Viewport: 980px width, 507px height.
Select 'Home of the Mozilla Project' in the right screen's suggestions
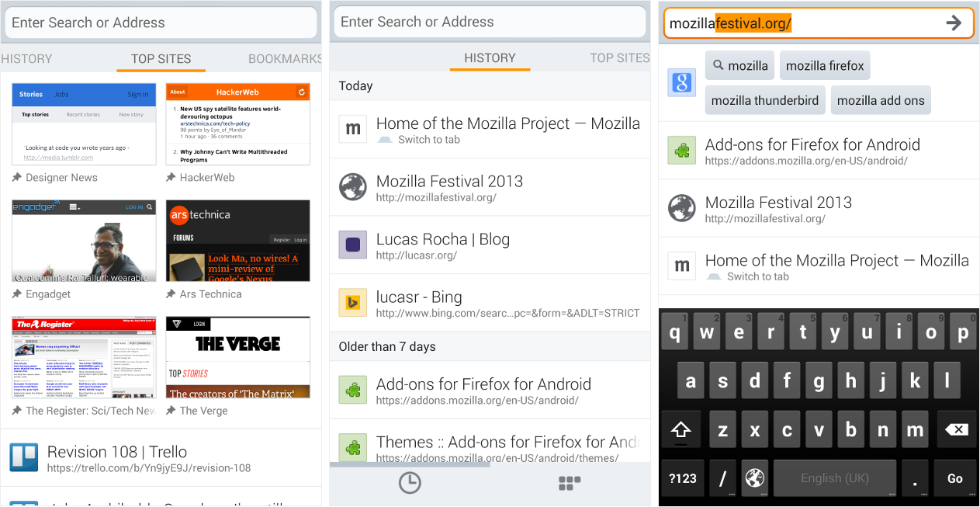[819, 266]
